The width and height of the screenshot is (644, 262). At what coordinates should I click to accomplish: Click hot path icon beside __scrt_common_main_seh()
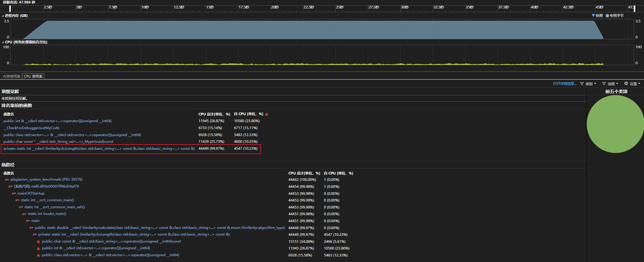pos(21,207)
